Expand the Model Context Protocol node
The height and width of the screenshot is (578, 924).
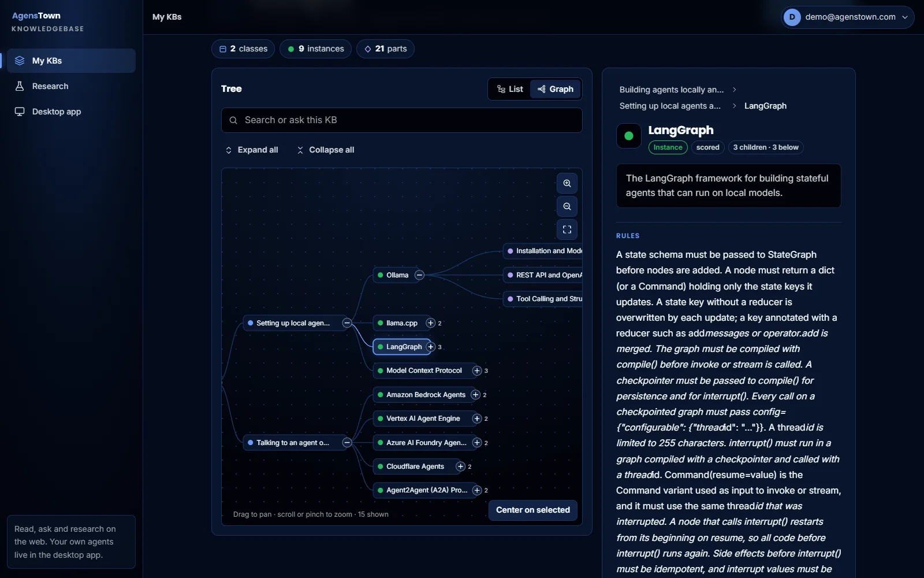pos(477,370)
